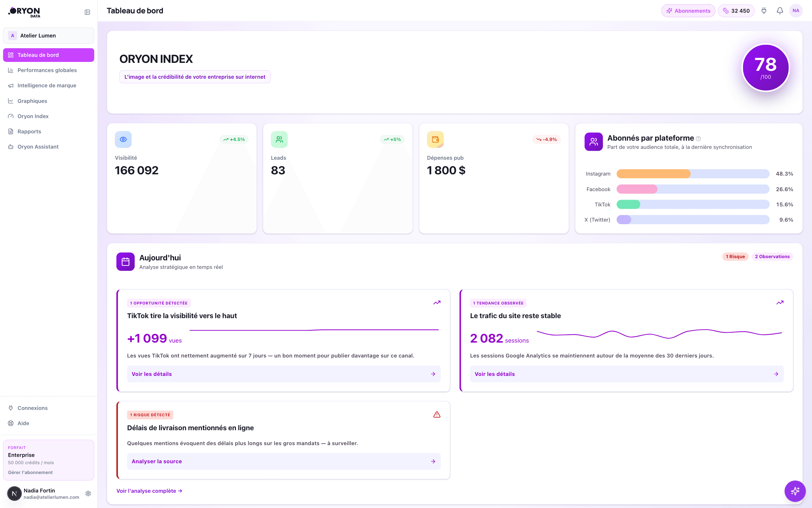This screenshot has height=508, width=812.
Task: Open the plug connections icon in header
Action: (x=764, y=11)
